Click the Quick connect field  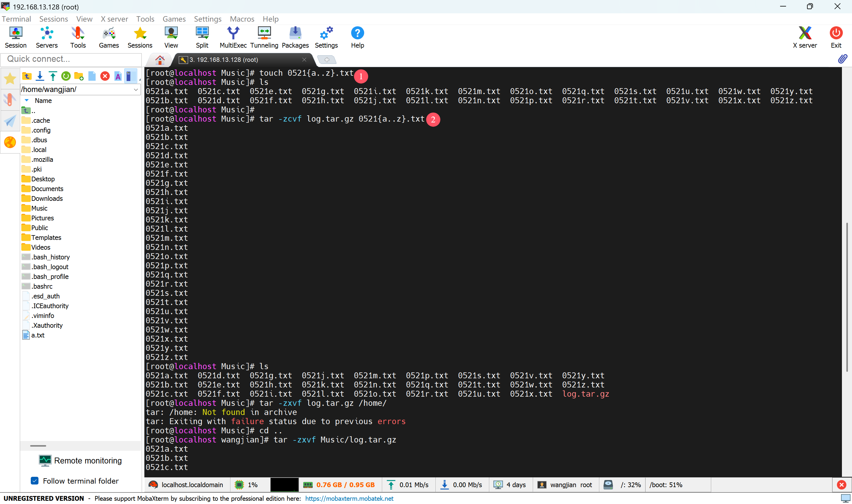point(71,59)
